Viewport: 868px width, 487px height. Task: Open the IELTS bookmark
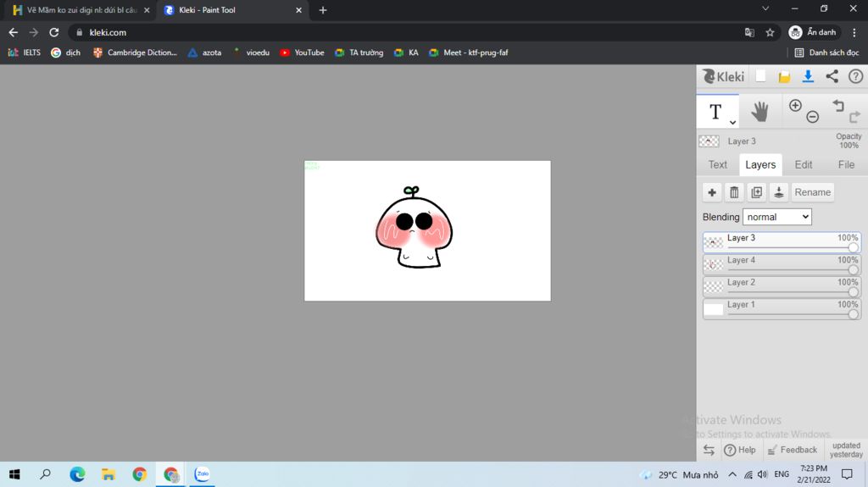pyautogui.click(x=25, y=53)
